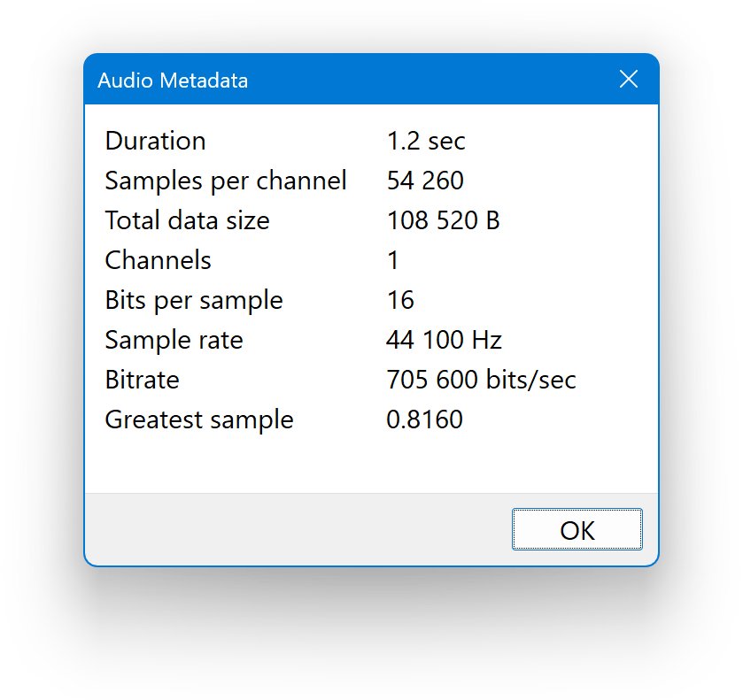Click the Channels value of 1
743x700 pixels.
click(393, 260)
